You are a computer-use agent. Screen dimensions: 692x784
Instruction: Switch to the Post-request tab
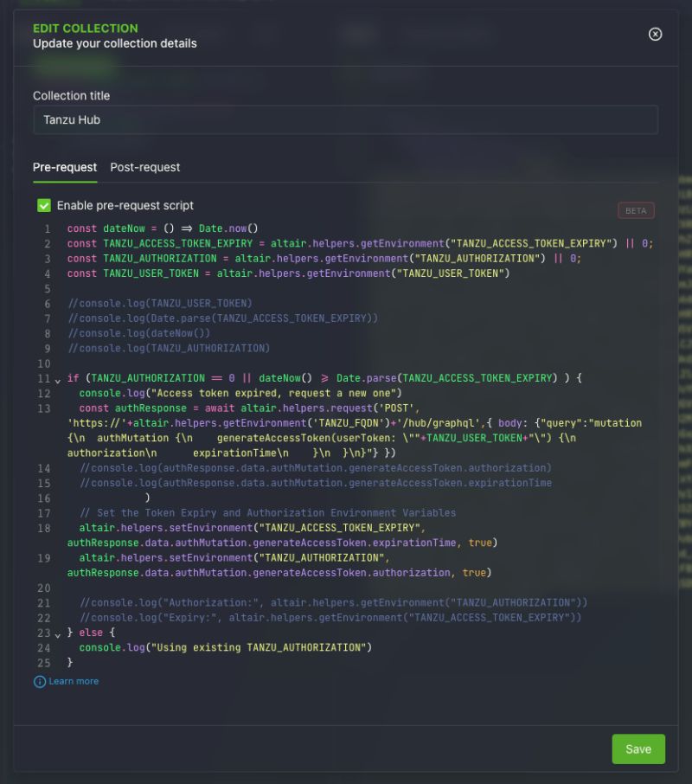[145, 167]
